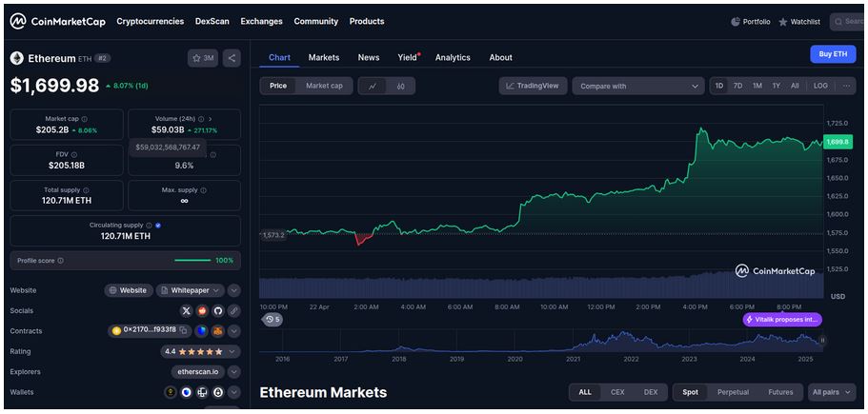Switch to line chart view icon
The width and height of the screenshot is (868, 414).
tap(373, 87)
